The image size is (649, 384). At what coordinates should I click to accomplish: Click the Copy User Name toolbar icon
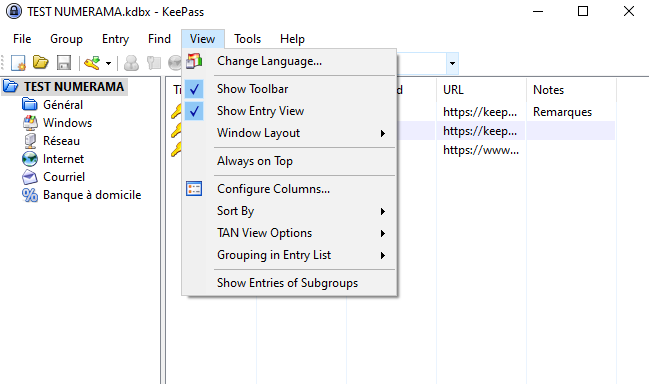click(132, 63)
